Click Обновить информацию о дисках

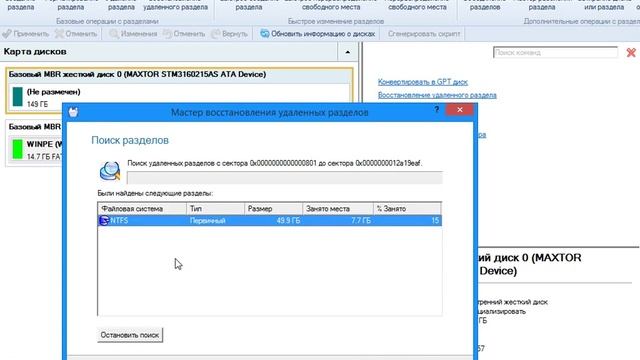[x=318, y=34]
